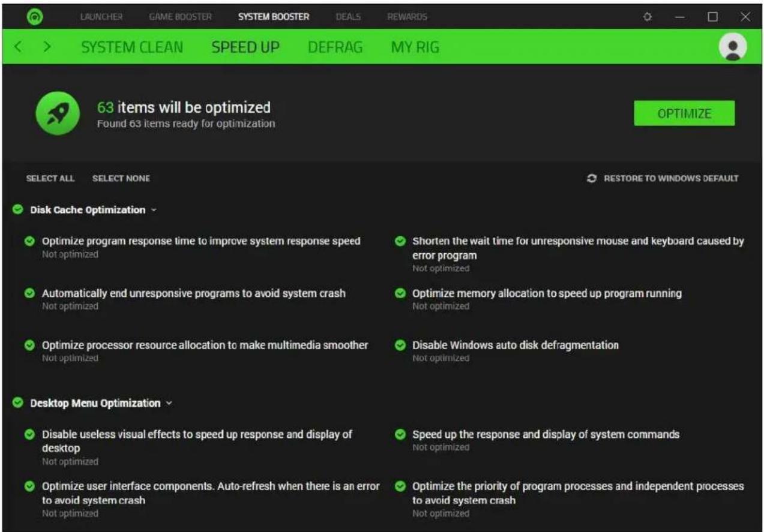Click 'Not optimized' under Speed up the response
The image size is (764, 532).
tap(441, 447)
